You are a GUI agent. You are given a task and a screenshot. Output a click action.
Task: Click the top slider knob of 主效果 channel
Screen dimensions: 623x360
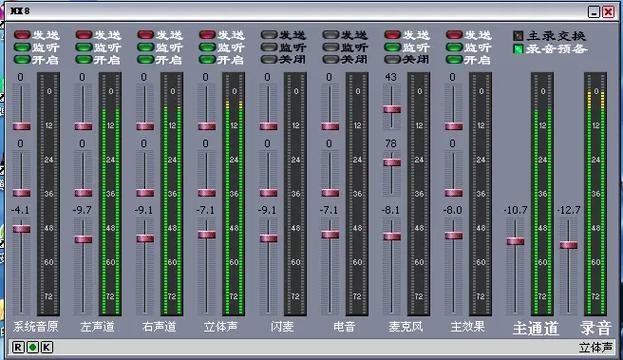click(453, 126)
